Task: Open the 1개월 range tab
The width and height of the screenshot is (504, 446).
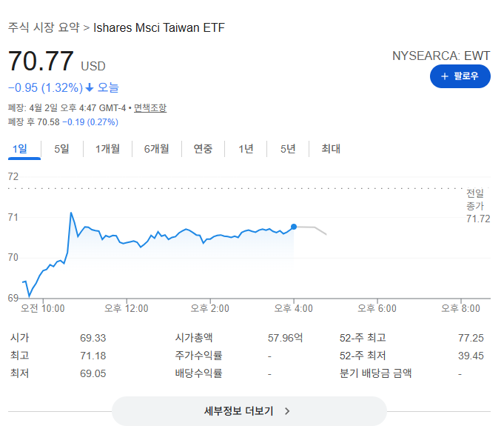Action: pyautogui.click(x=107, y=149)
